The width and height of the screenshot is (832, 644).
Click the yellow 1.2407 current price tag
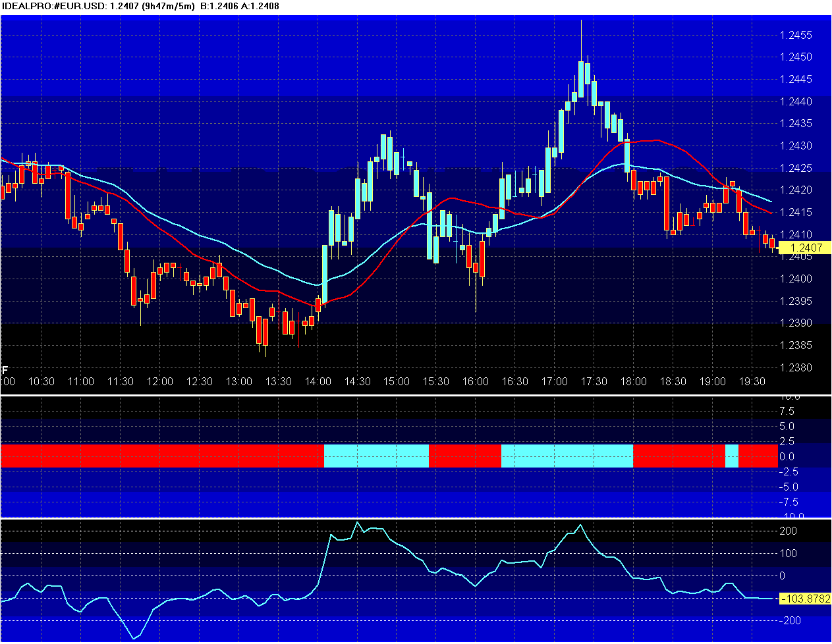pos(805,248)
